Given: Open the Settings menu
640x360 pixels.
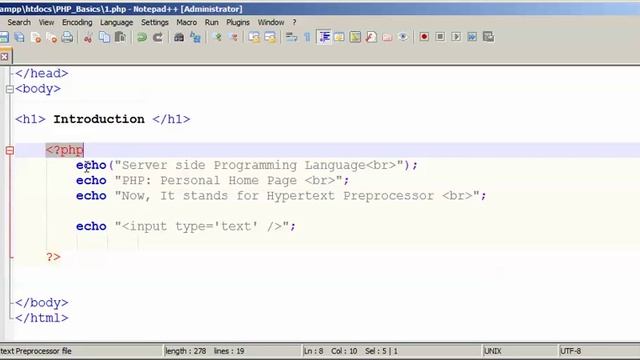Looking at the screenshot, I should coord(155,22).
